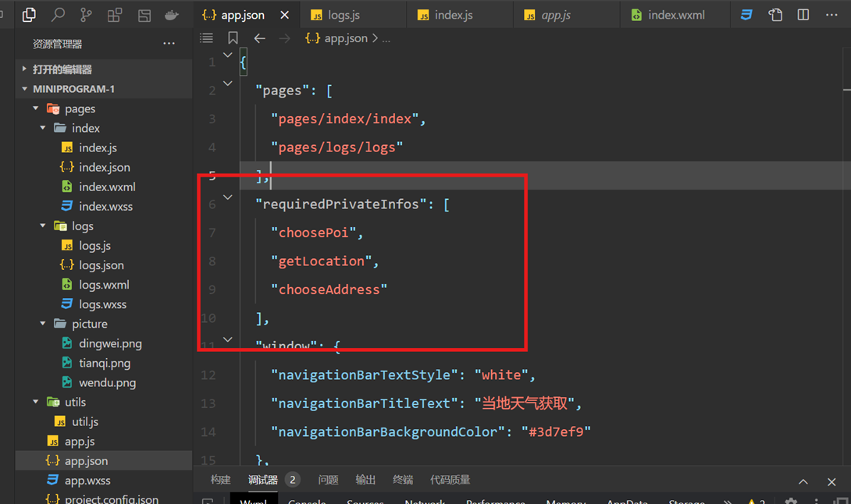
Task: Collapse the utils folder
Action: 36,402
